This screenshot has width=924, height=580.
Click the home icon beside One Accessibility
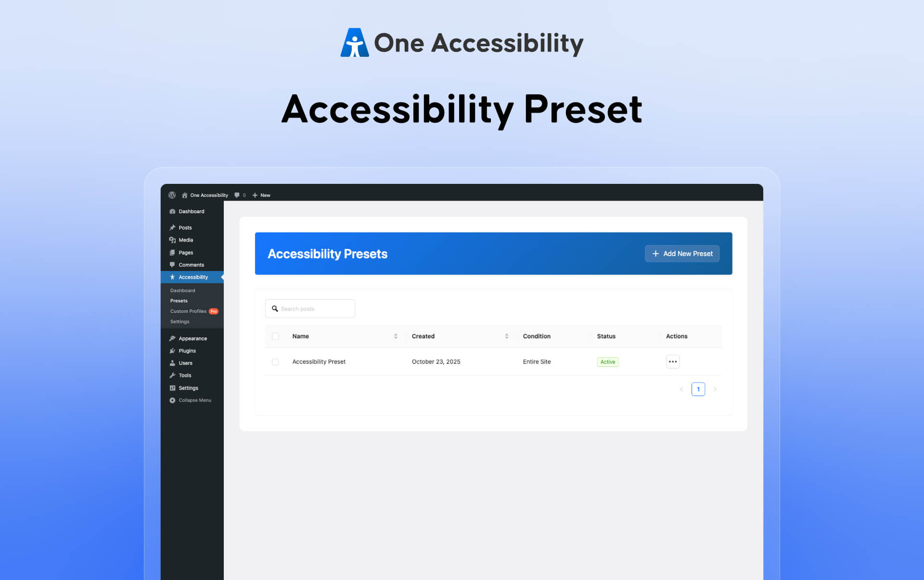184,195
